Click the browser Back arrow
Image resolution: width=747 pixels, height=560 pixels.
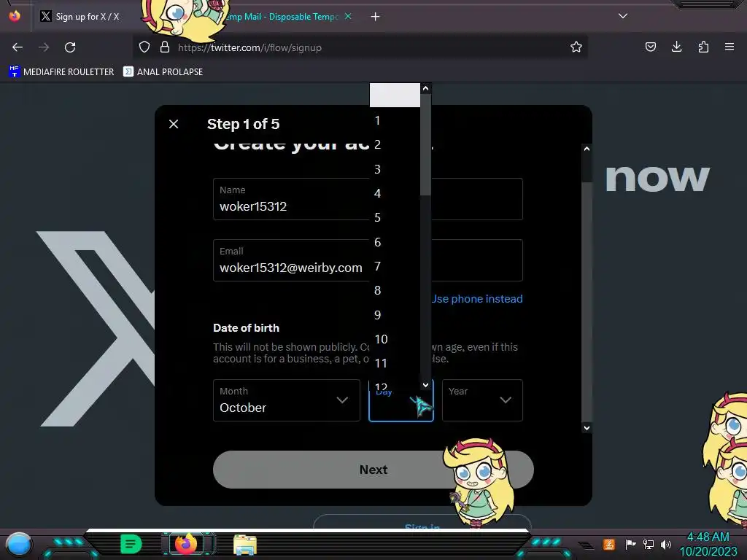pos(18,47)
